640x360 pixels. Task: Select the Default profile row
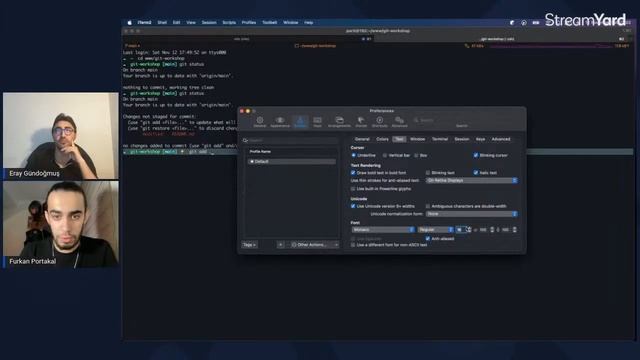pos(291,162)
